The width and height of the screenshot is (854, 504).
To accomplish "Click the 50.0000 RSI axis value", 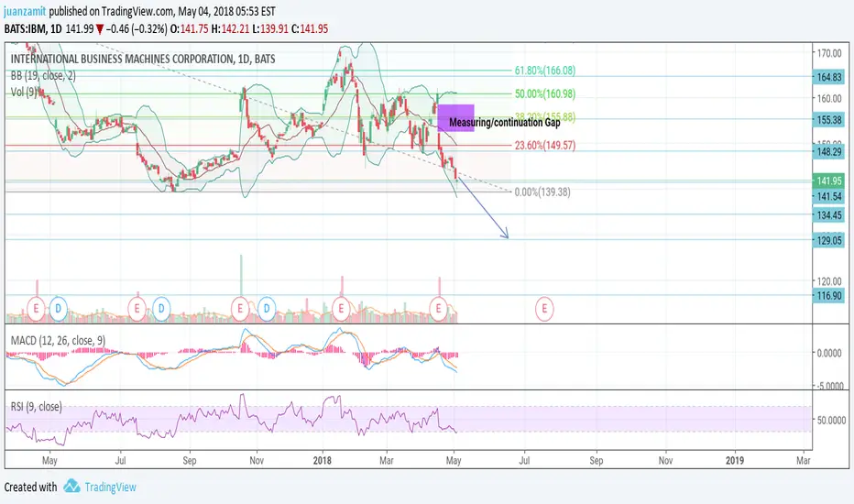I will [x=830, y=420].
